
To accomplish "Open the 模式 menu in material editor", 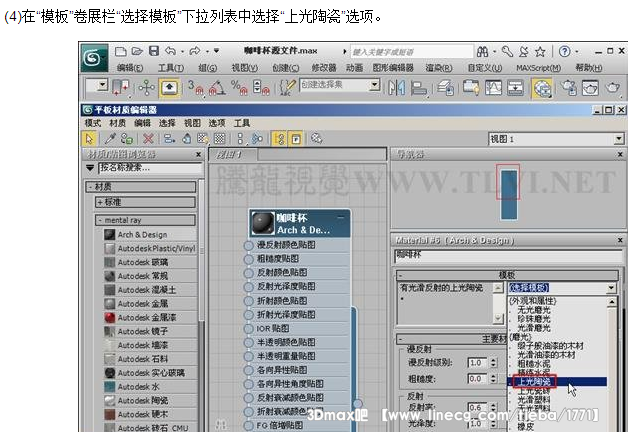I will pos(93,123).
